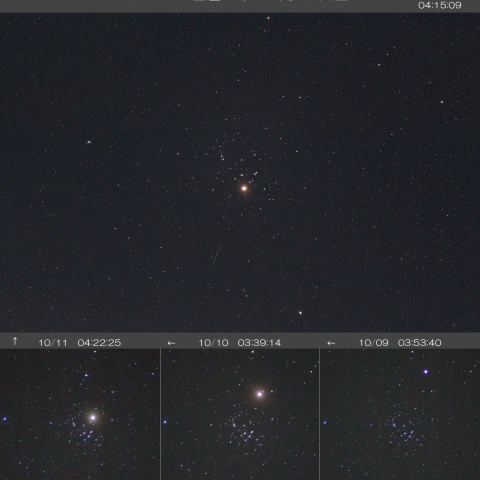The height and width of the screenshot is (480, 480).
Task: Click the up arrow beside 10/11
Action: coord(15,341)
